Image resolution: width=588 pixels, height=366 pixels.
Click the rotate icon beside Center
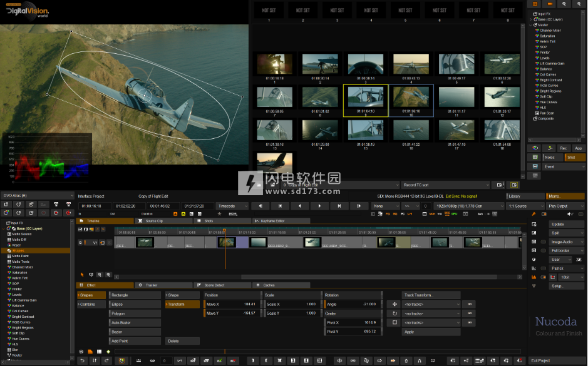coord(395,313)
